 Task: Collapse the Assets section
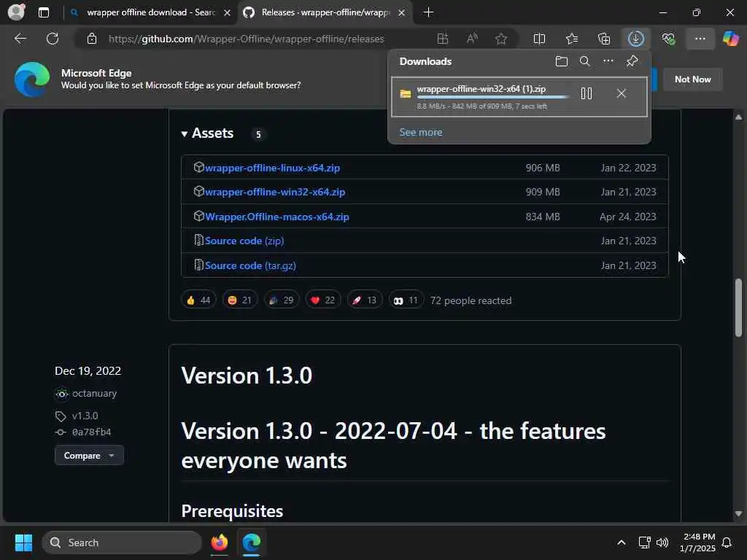click(x=207, y=133)
